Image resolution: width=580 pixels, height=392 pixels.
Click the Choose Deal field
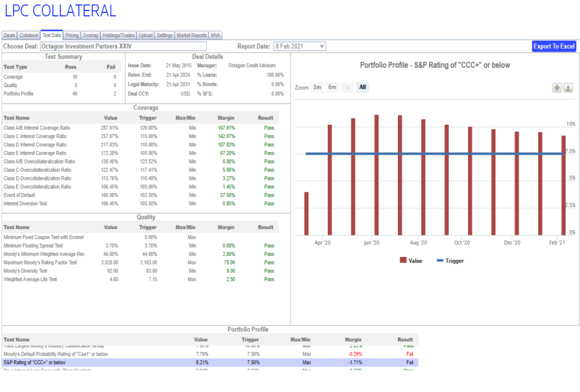click(123, 46)
